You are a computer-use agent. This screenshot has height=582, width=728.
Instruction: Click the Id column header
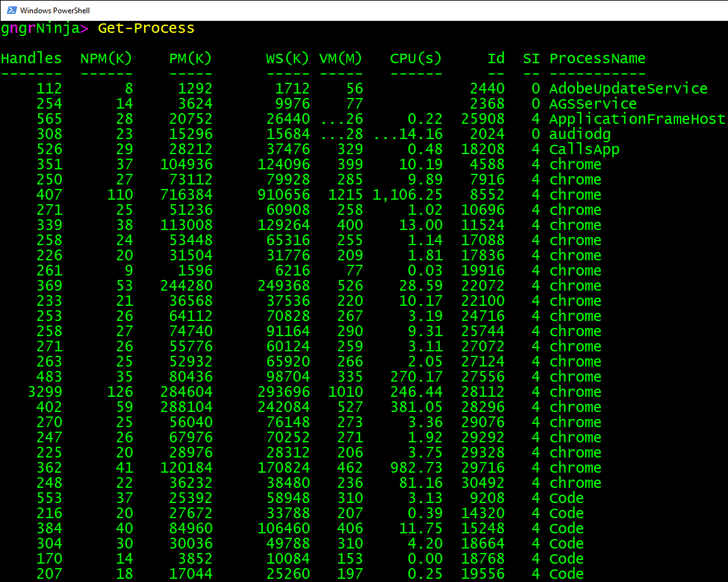[x=496, y=58]
